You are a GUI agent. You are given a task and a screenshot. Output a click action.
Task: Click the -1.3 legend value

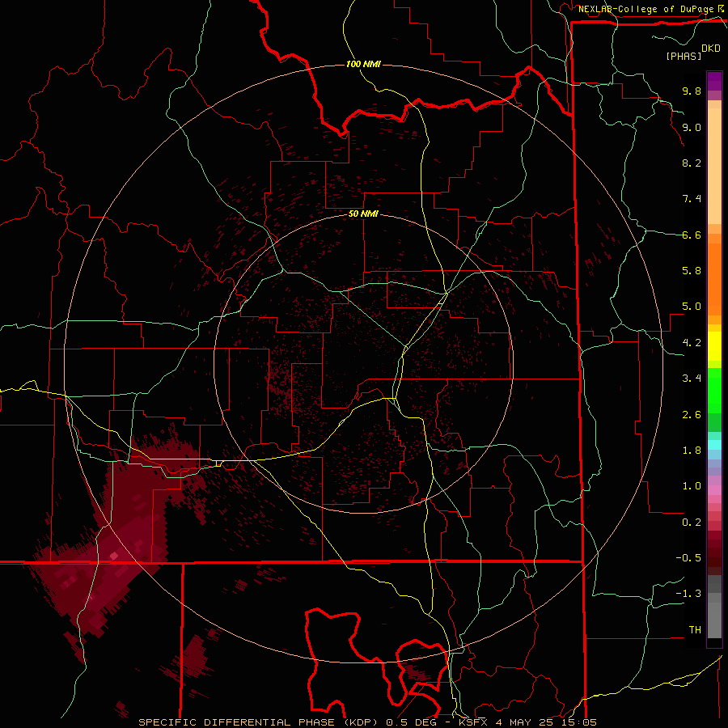click(688, 595)
